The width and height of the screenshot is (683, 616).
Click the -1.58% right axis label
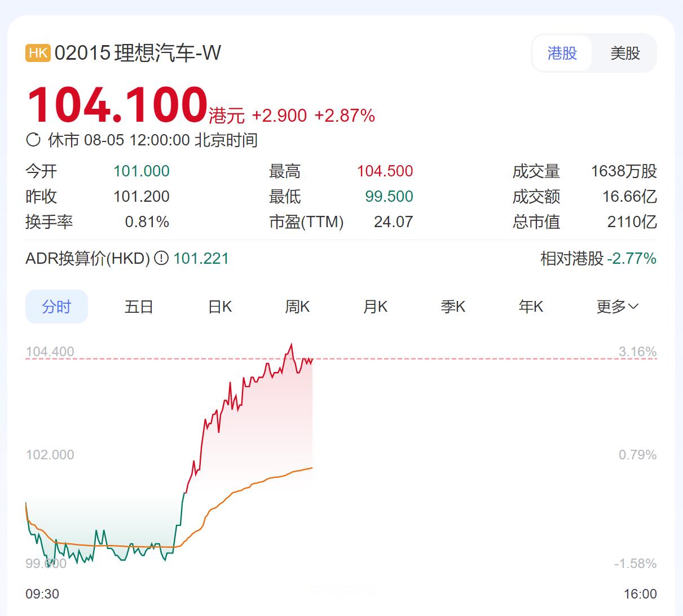pyautogui.click(x=636, y=564)
